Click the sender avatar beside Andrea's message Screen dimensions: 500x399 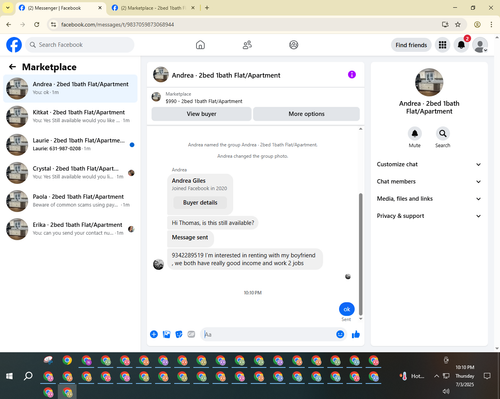tap(158, 264)
